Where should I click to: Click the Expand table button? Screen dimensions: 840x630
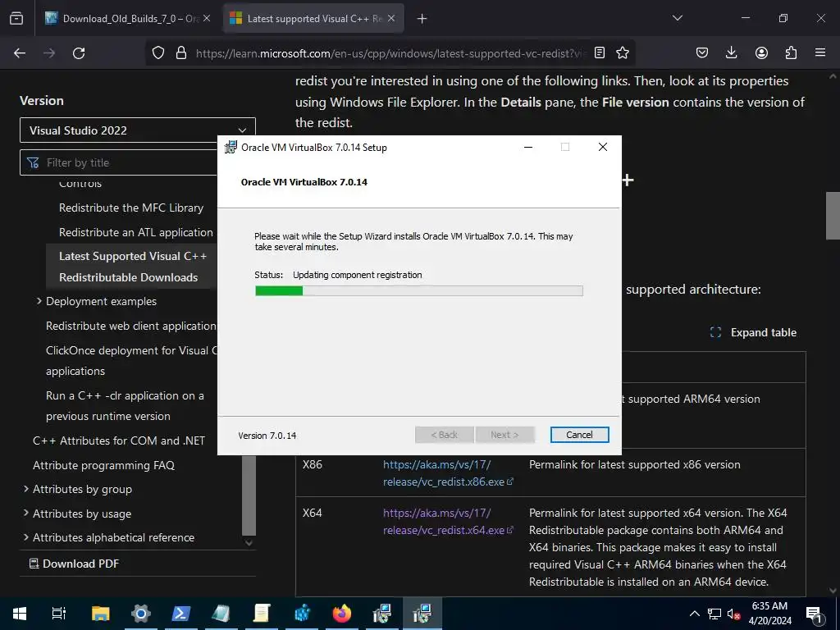pyautogui.click(x=753, y=332)
